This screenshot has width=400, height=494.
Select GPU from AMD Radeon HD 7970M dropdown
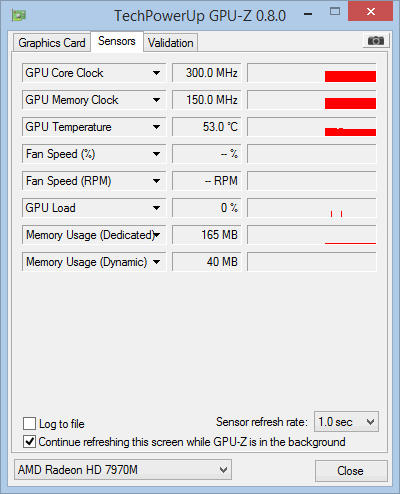point(123,470)
